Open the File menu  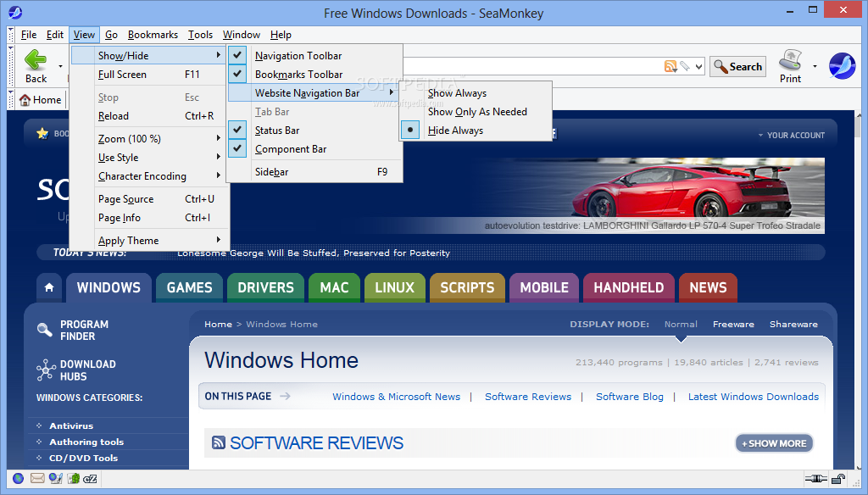point(29,35)
